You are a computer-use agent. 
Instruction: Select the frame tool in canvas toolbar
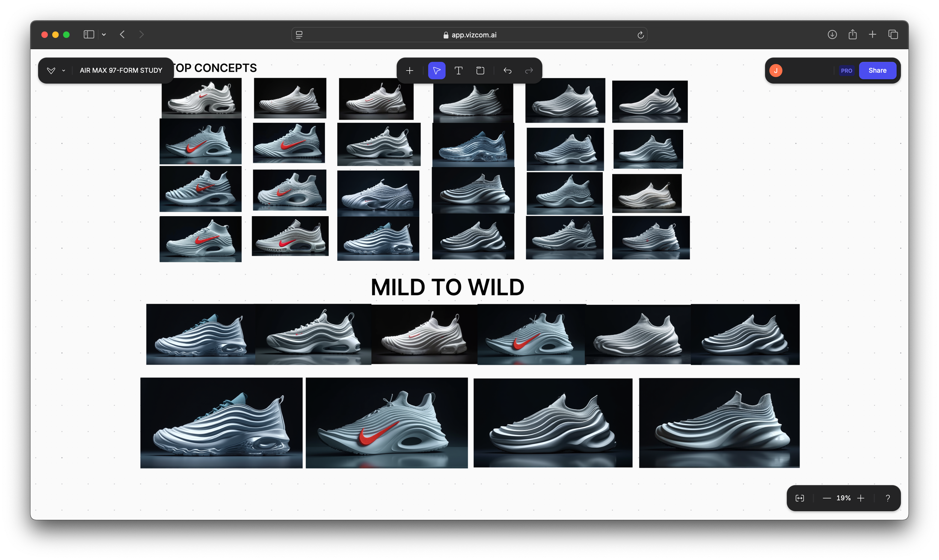coord(480,71)
